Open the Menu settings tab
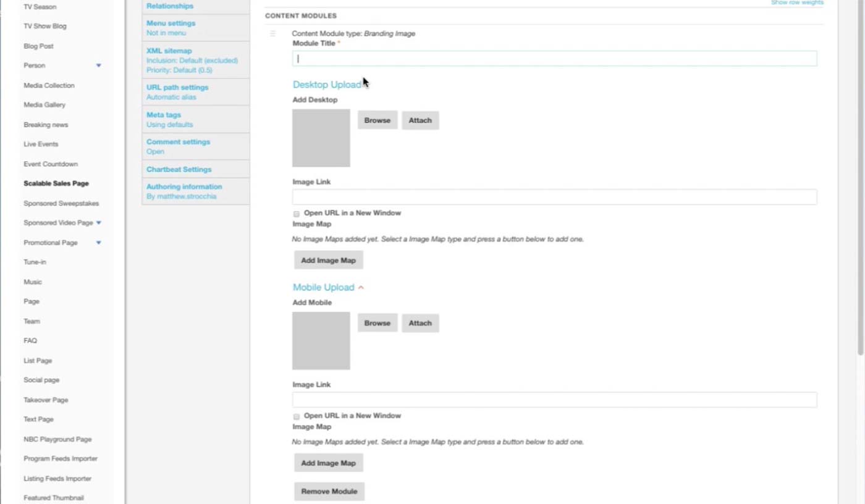 tap(171, 23)
